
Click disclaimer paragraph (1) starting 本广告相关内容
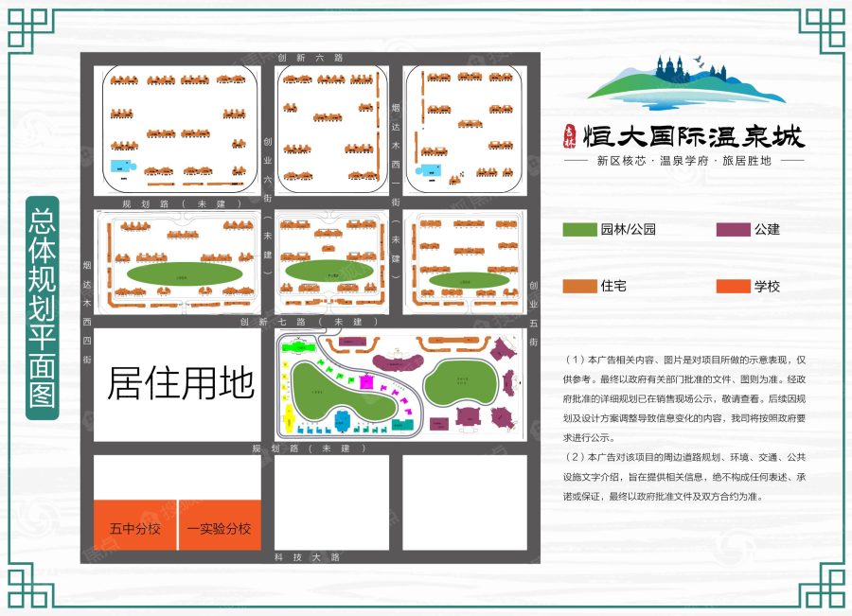click(684, 398)
